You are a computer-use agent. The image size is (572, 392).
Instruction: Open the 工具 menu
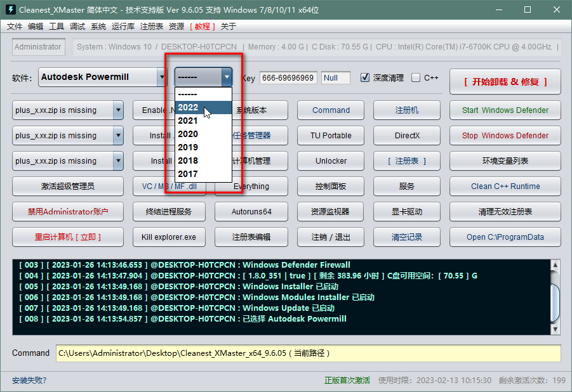click(x=57, y=26)
